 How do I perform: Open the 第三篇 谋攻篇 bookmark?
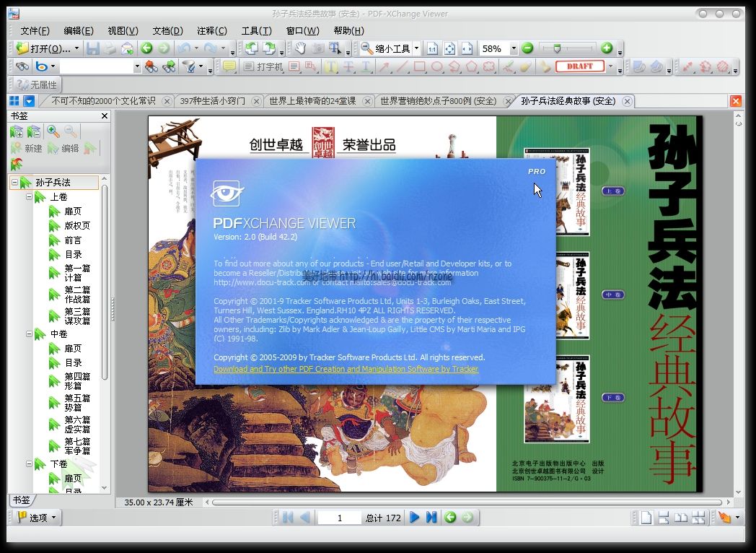76,316
